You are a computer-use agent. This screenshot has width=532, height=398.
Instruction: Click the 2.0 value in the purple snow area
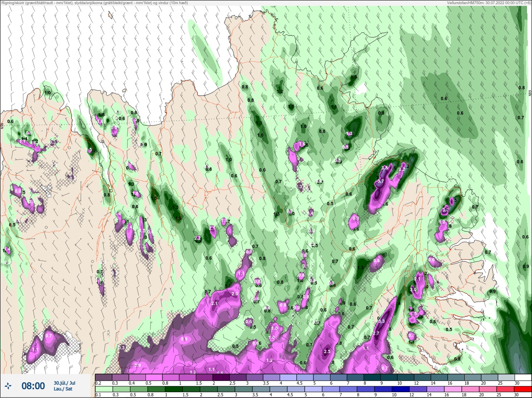click(234, 294)
